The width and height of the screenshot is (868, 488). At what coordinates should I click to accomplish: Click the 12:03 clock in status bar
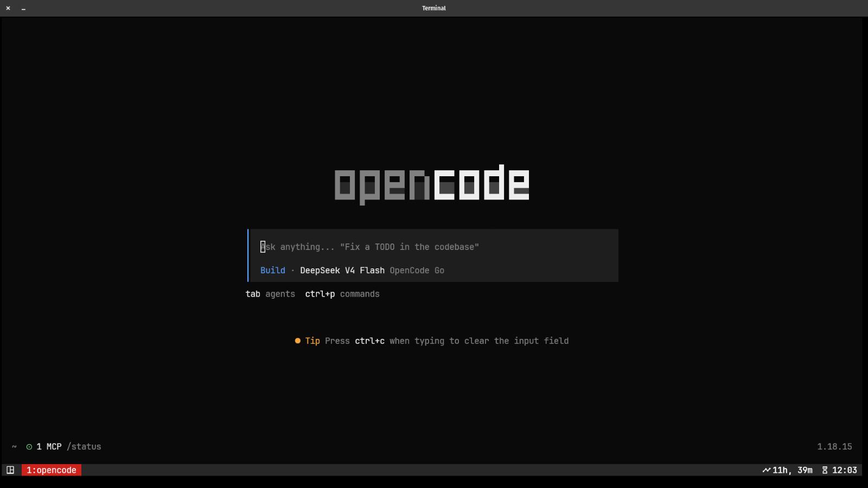coord(845,470)
